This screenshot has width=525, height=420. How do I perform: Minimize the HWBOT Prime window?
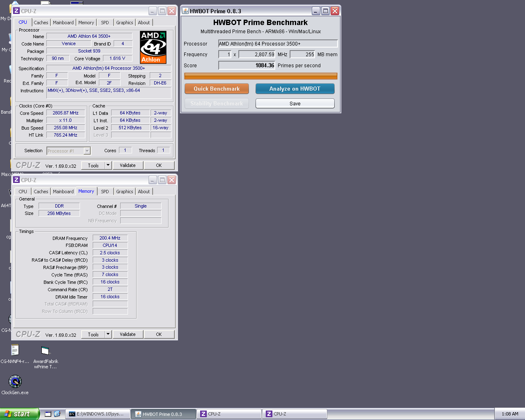click(x=316, y=11)
